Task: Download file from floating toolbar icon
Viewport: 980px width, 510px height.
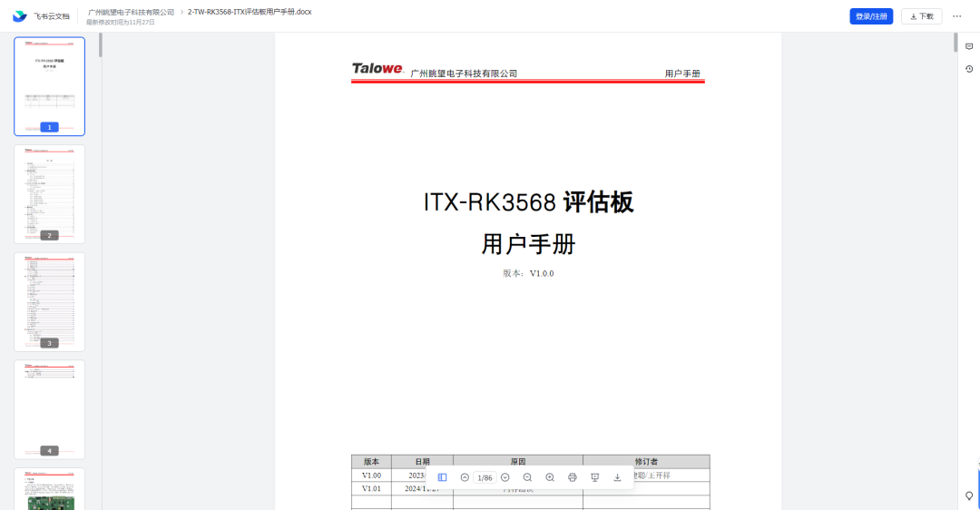Action: (618, 477)
